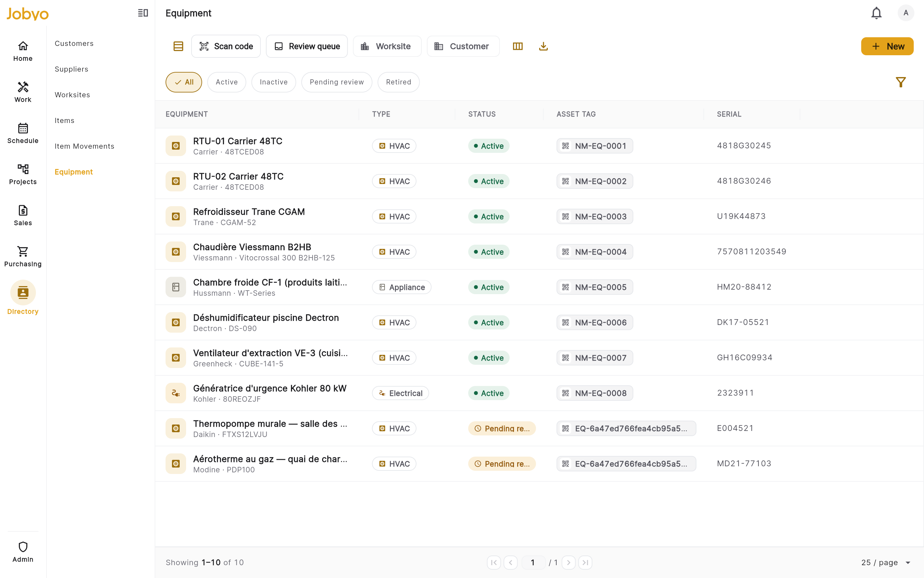Sort by the SERIAL column header

tap(729, 114)
